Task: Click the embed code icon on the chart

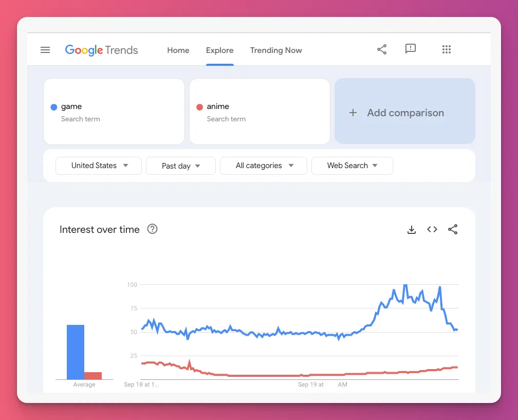Action: tap(432, 230)
